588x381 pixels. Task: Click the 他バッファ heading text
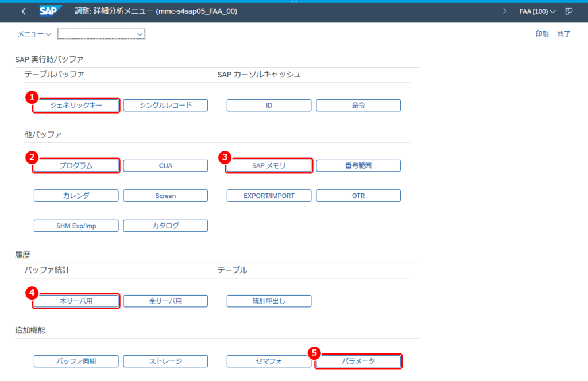[x=43, y=134]
